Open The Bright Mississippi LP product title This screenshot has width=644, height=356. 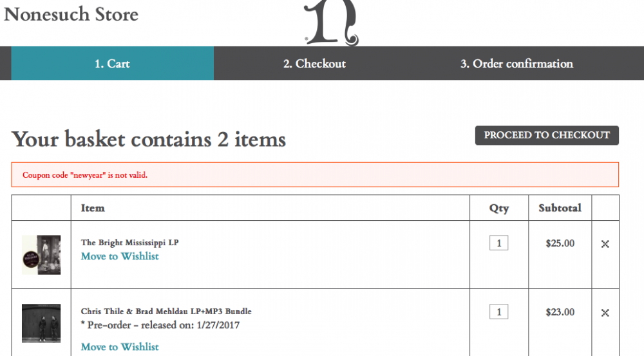[129, 243]
